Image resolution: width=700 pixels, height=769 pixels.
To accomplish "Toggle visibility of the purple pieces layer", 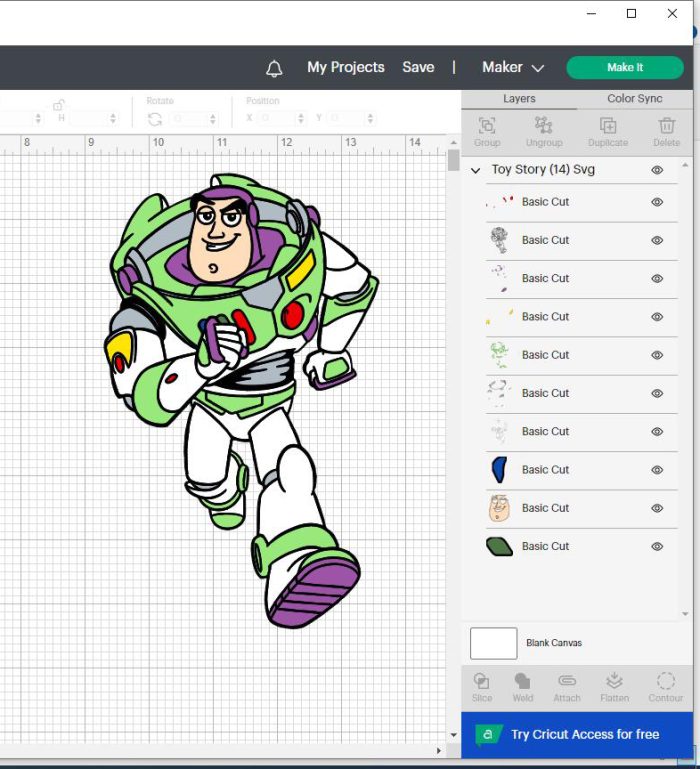I will tap(657, 279).
